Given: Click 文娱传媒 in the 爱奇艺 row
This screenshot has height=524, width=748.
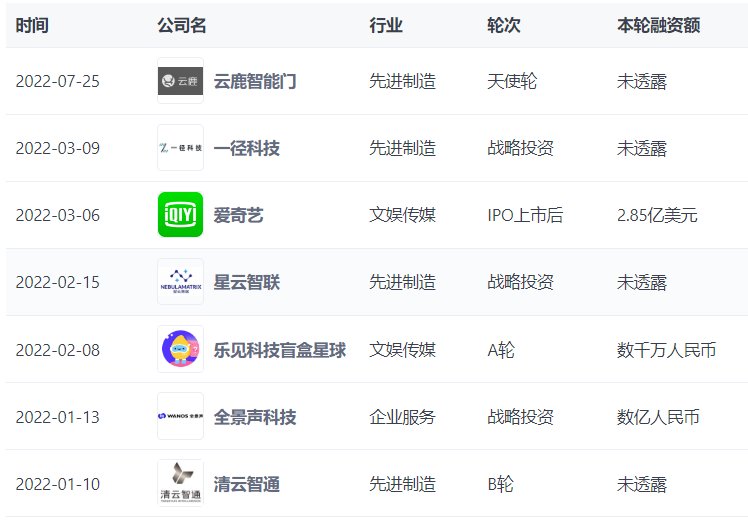Looking at the screenshot, I should (x=403, y=215).
